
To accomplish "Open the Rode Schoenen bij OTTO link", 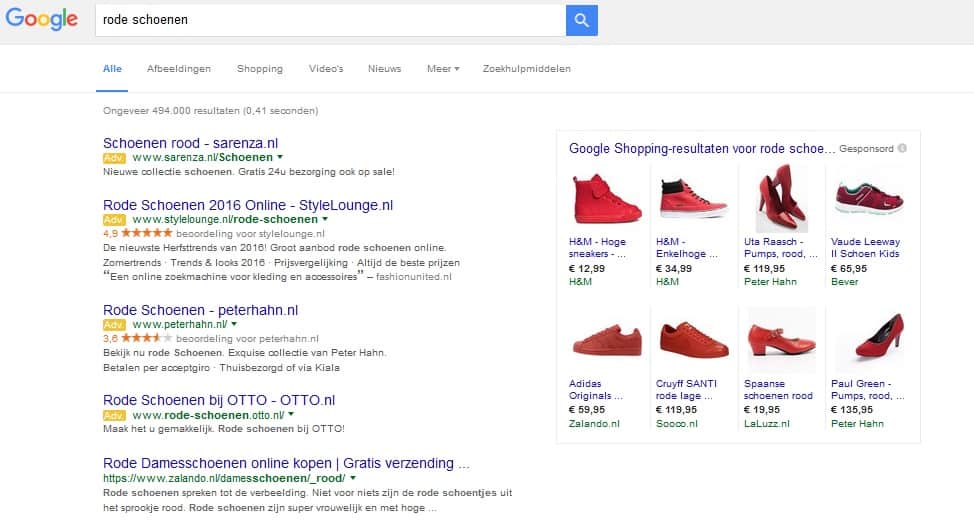I will pyautogui.click(x=219, y=400).
